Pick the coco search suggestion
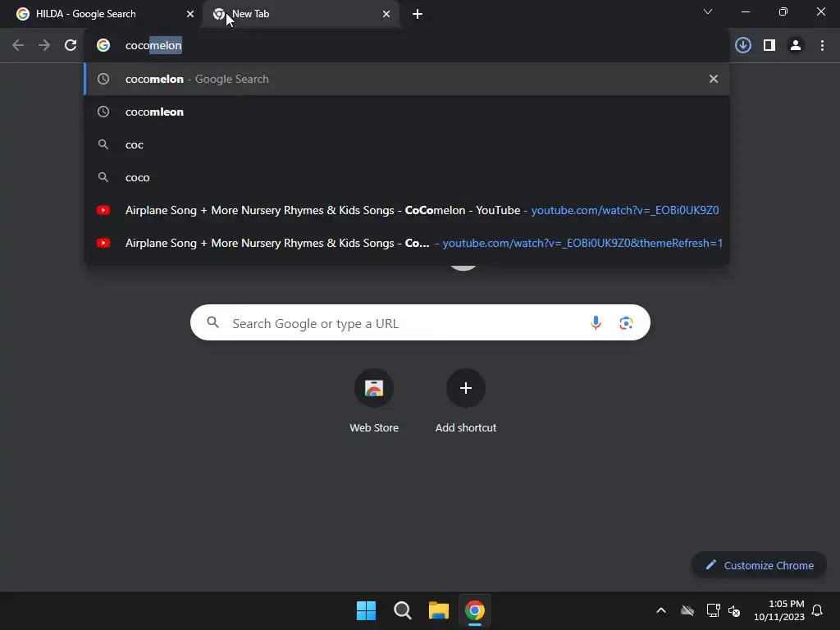This screenshot has width=840, height=630. tap(407, 177)
